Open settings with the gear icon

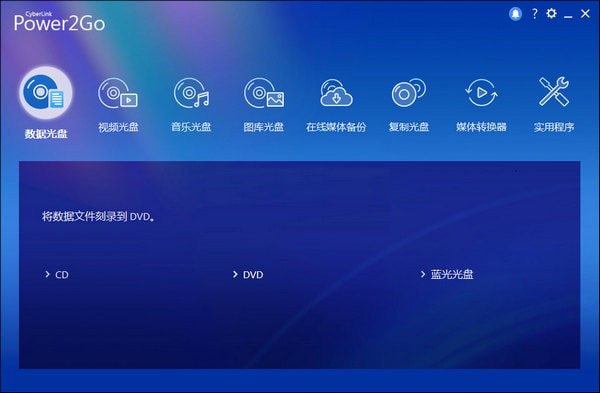pyautogui.click(x=551, y=13)
